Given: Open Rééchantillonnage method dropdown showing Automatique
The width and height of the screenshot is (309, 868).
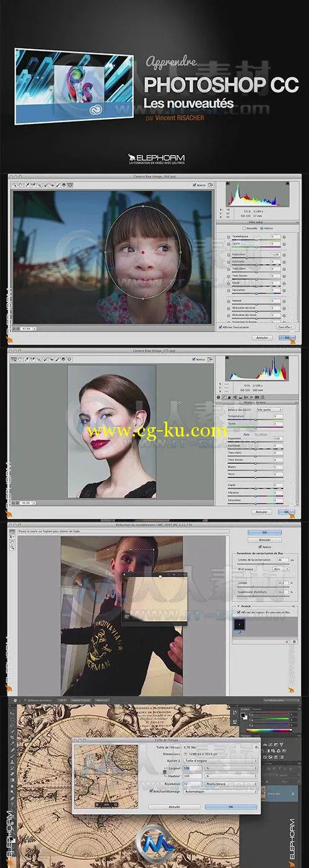Looking at the screenshot, I should pyautogui.click(x=220, y=791).
